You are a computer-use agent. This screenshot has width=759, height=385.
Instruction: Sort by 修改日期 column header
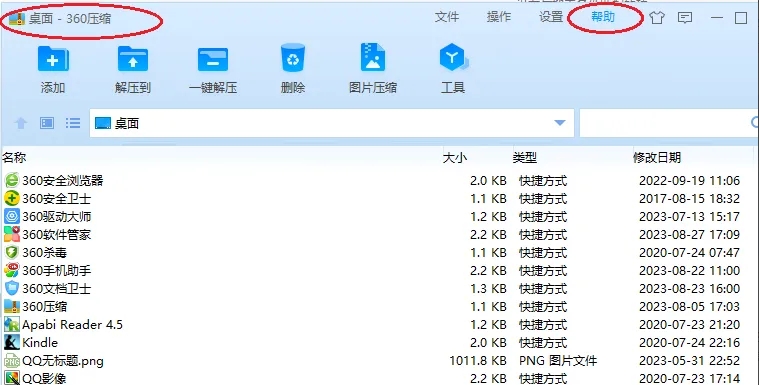click(657, 157)
